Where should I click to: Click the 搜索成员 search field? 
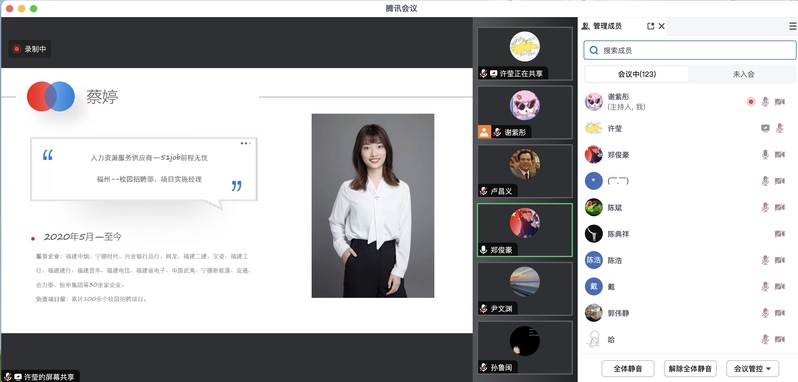[690, 50]
